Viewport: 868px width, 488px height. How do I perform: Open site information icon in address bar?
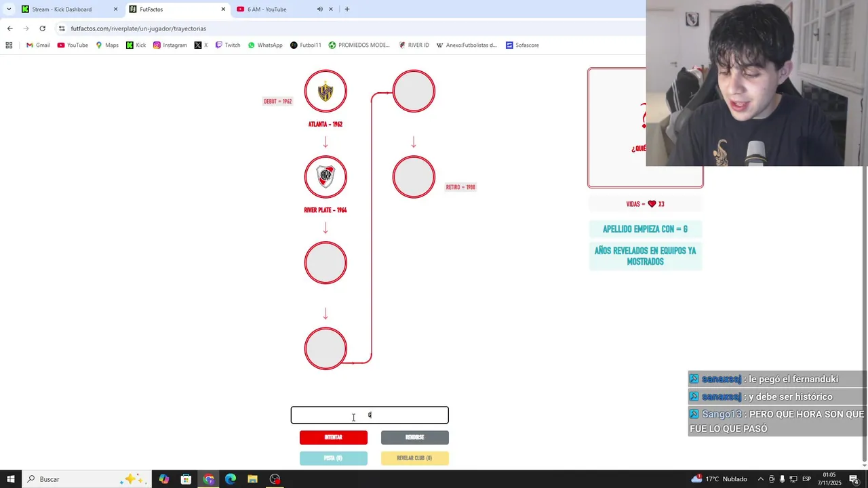tap(62, 28)
